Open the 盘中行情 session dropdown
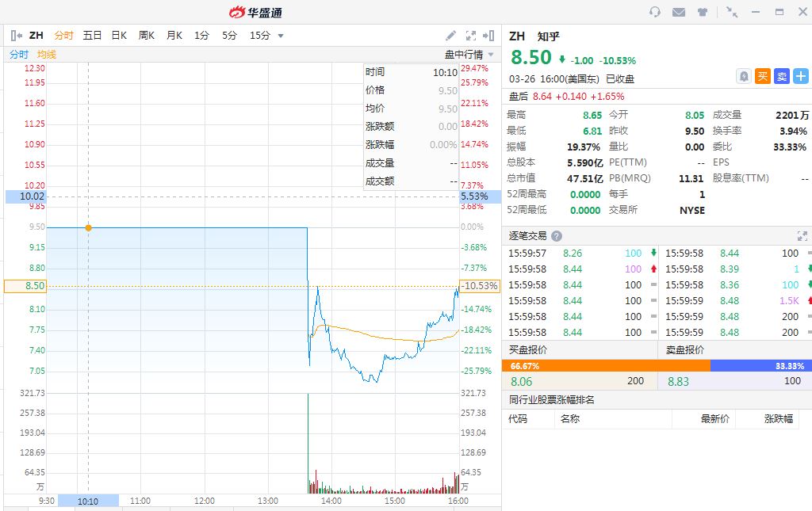812x511 pixels. tap(469, 55)
